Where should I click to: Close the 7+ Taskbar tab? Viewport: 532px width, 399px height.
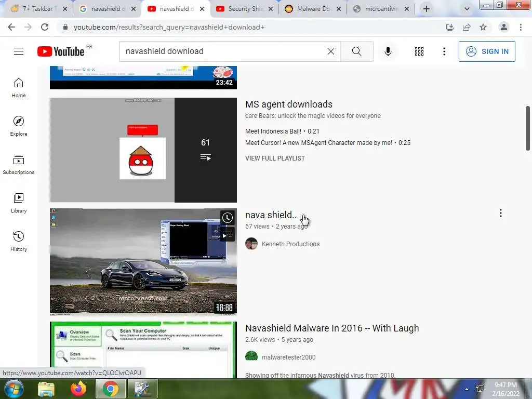[x=65, y=9]
